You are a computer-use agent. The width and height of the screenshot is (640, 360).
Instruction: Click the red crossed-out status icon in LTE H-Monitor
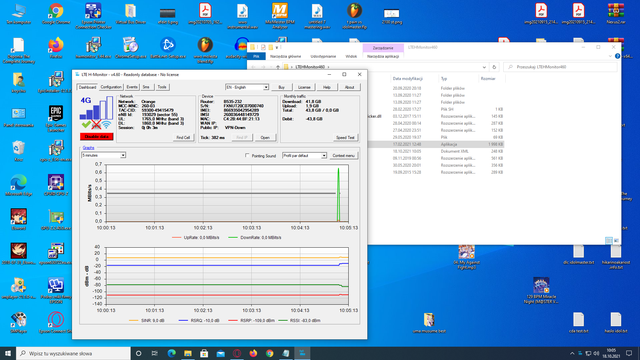click(96, 124)
